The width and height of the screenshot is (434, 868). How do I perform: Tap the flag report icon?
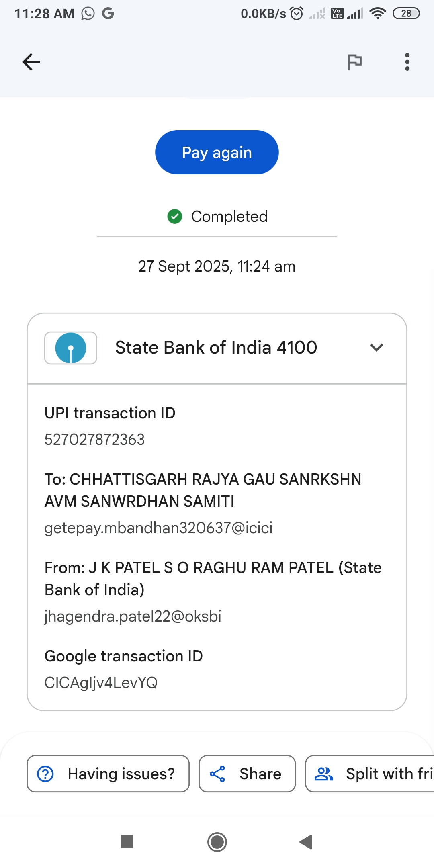pos(354,62)
